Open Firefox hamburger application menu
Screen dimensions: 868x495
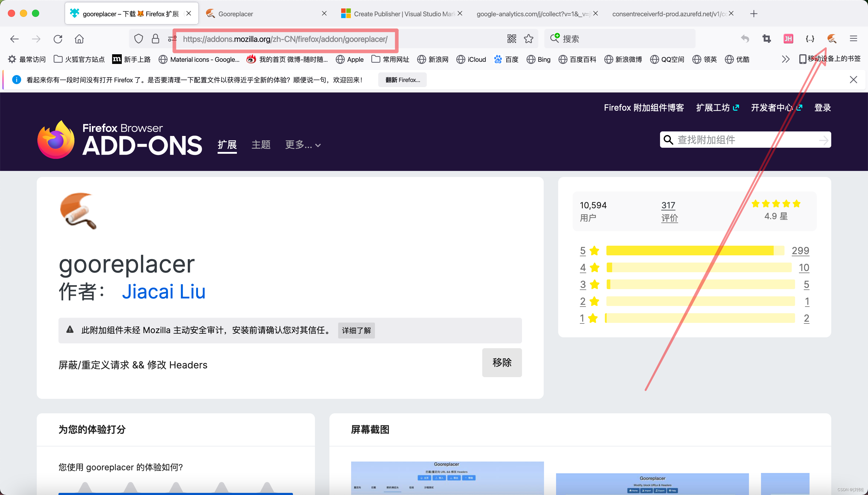click(x=854, y=39)
